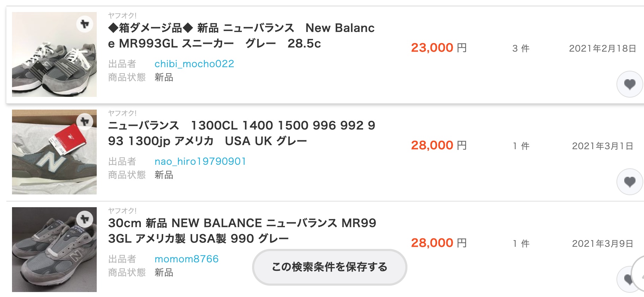Screen dimensions: 644x297
Task: Click the pin icon on the 1300CL listing thumbnail
Action: 85,122
